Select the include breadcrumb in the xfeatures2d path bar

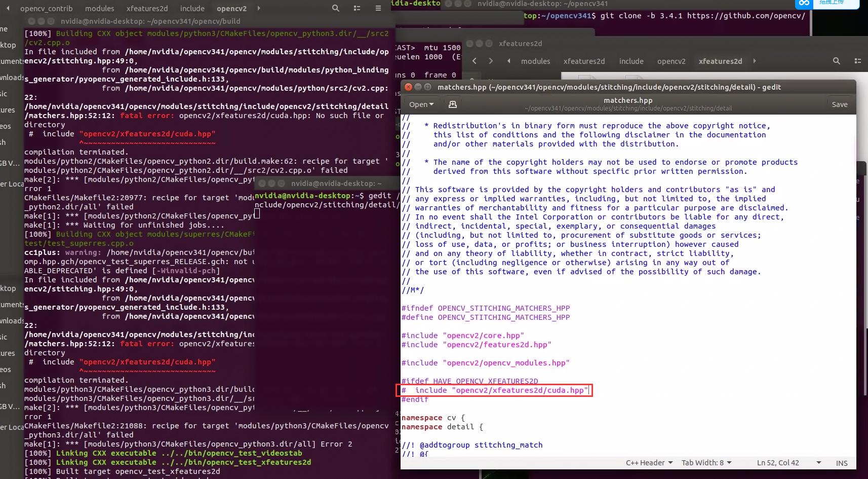632,61
